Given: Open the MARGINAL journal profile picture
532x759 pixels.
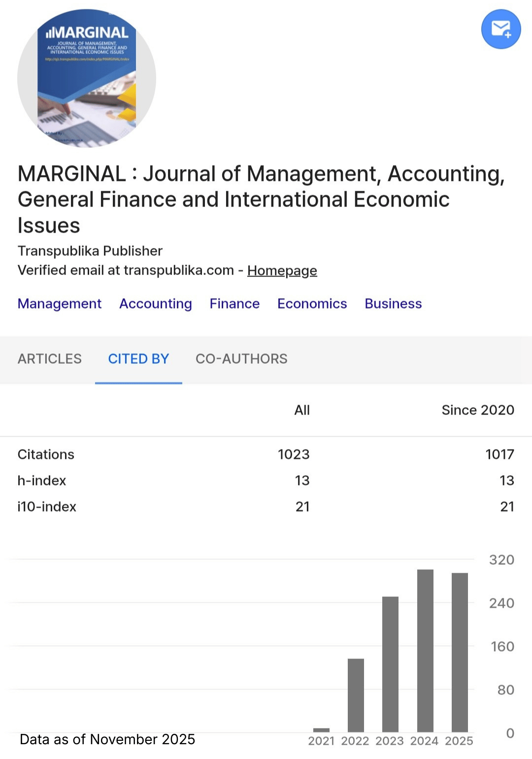Looking at the screenshot, I should pyautogui.click(x=87, y=78).
